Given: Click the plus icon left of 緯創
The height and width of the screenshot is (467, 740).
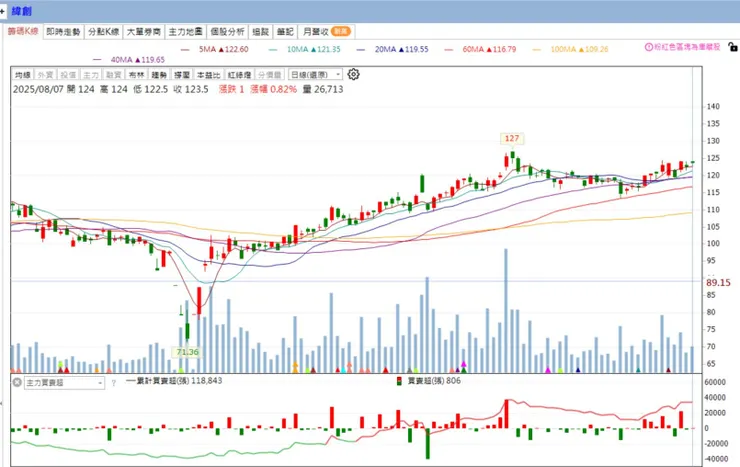Looking at the screenshot, I should click(2, 11).
